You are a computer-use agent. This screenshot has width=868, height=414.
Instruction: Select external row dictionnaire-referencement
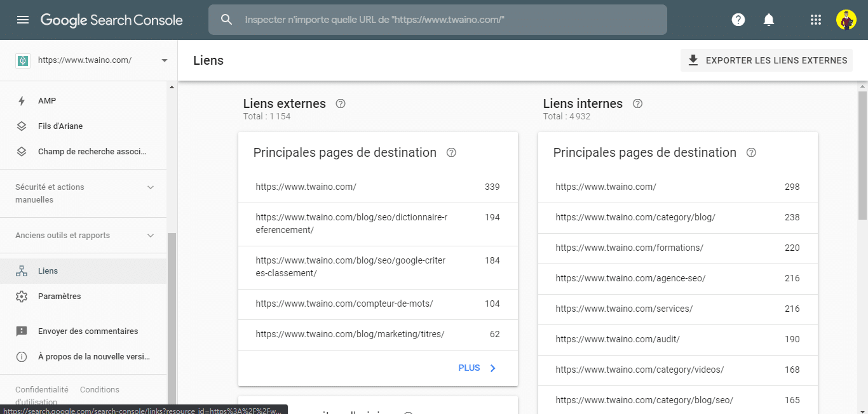[x=378, y=224]
